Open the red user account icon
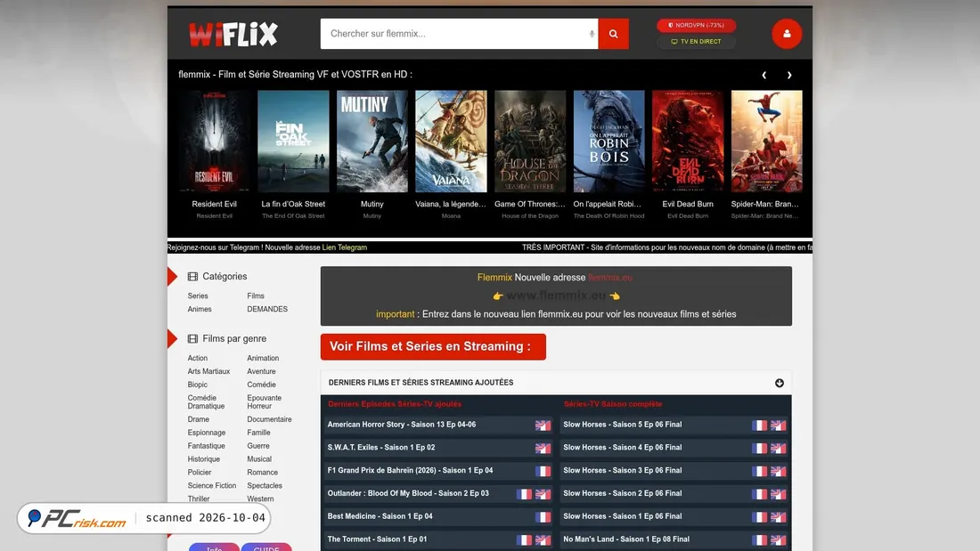The height and width of the screenshot is (551, 980). pyautogui.click(x=787, y=34)
